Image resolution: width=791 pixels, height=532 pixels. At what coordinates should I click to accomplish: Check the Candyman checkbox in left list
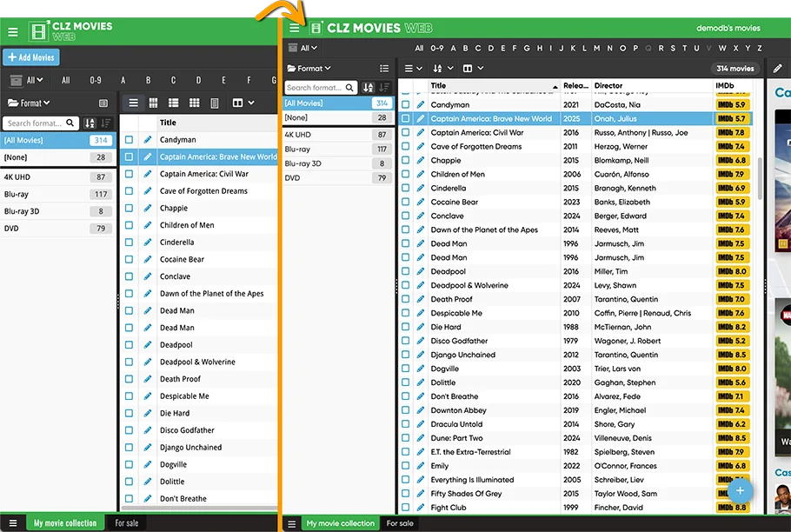pos(130,140)
